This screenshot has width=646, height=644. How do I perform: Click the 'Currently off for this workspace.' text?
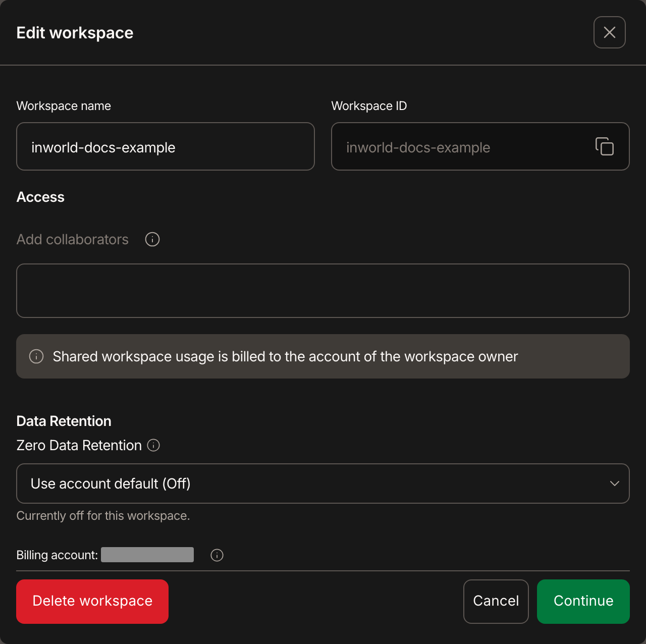[x=103, y=516]
